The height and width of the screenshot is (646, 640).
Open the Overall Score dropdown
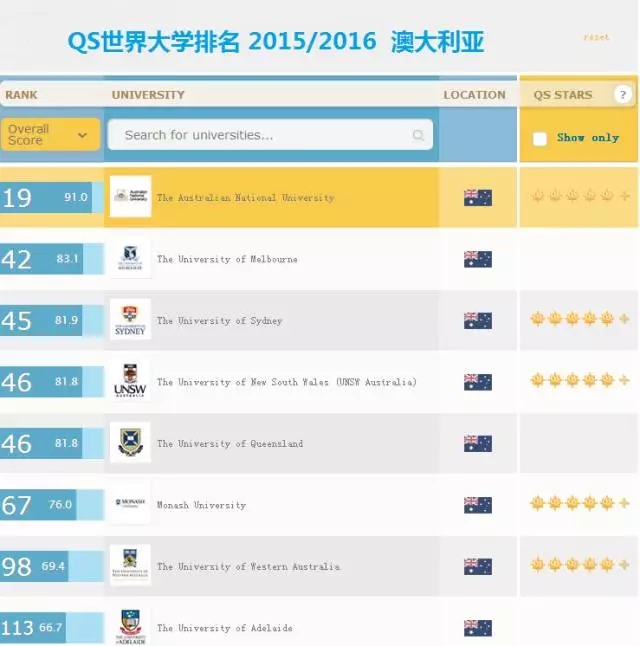pos(50,134)
